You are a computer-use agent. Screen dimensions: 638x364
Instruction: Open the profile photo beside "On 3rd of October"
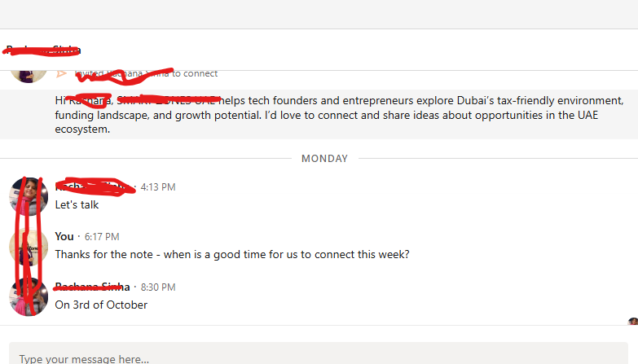29,296
